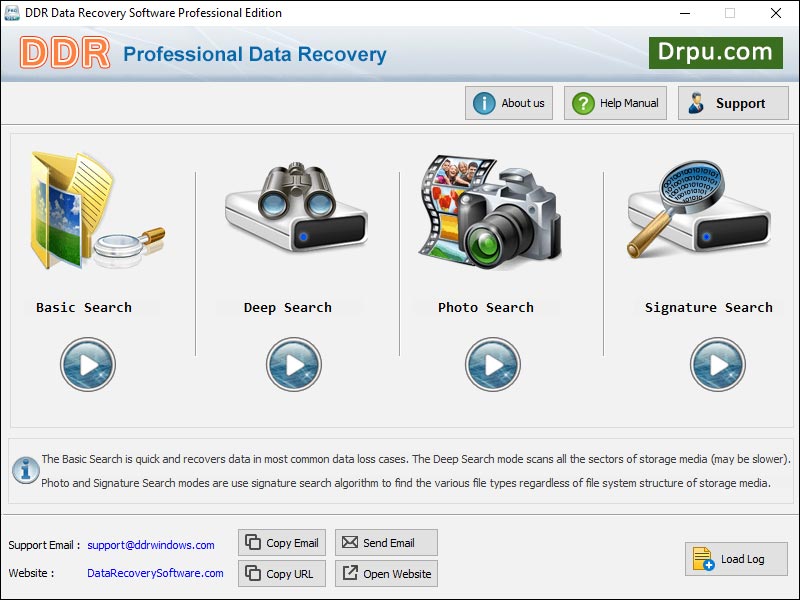Play the Signature Search demo video
The height and width of the screenshot is (600, 800).
pos(718,364)
